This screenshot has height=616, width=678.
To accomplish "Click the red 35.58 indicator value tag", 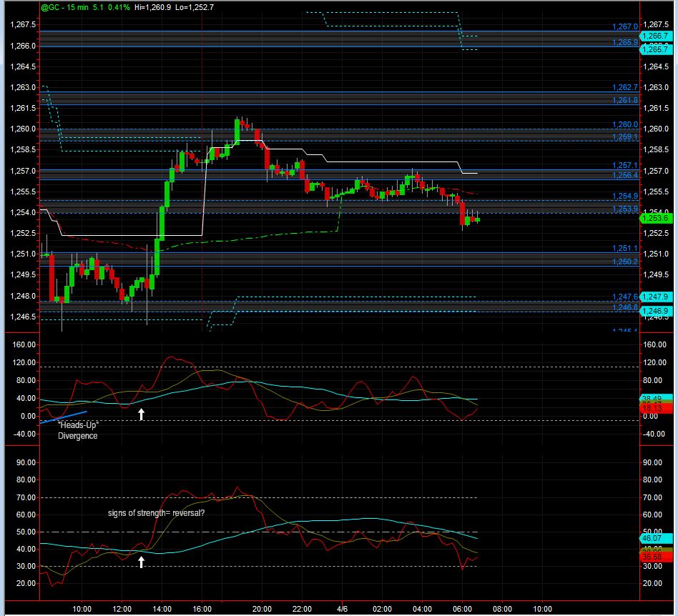I will 656,557.
